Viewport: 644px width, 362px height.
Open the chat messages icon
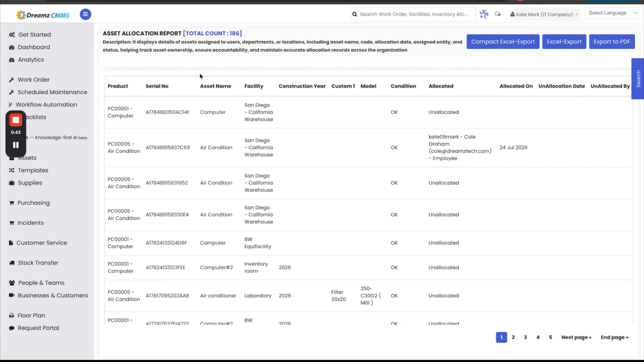click(497, 14)
